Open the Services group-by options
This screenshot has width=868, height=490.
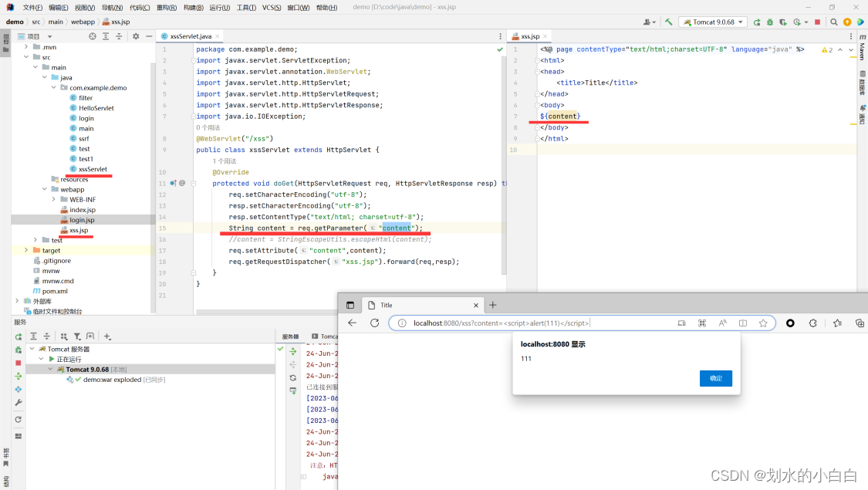[x=64, y=336]
